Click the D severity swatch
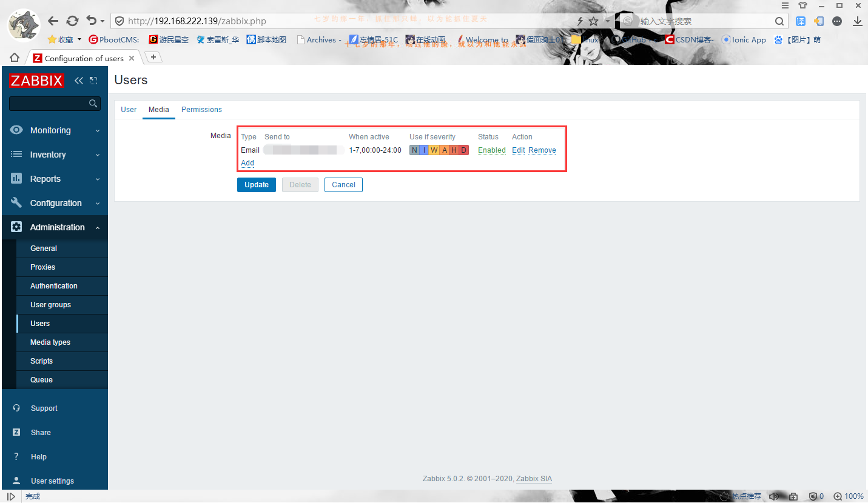The height and width of the screenshot is (503, 868). [x=464, y=150]
